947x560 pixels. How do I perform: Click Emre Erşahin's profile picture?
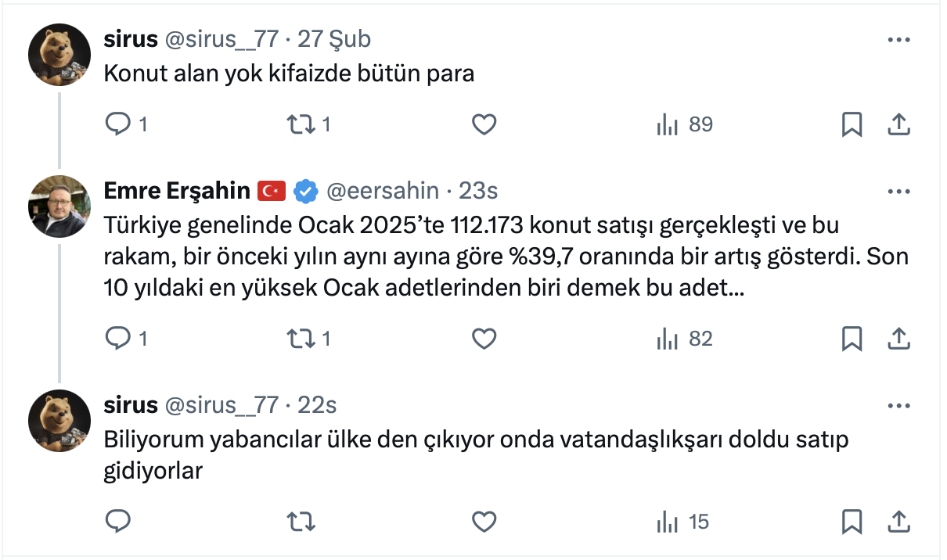point(59,206)
